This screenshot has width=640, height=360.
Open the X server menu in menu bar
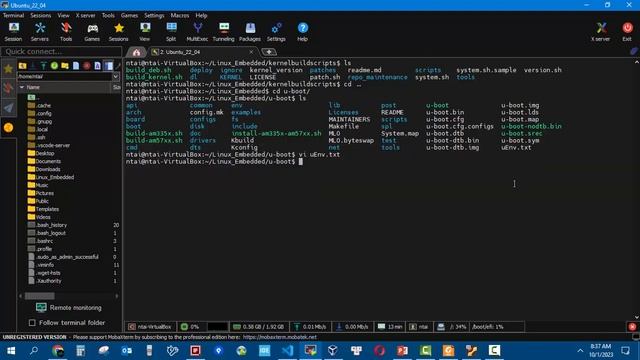(85, 16)
